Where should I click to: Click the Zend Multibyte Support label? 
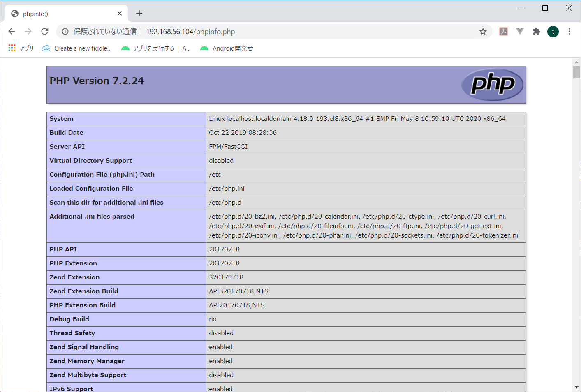click(88, 375)
